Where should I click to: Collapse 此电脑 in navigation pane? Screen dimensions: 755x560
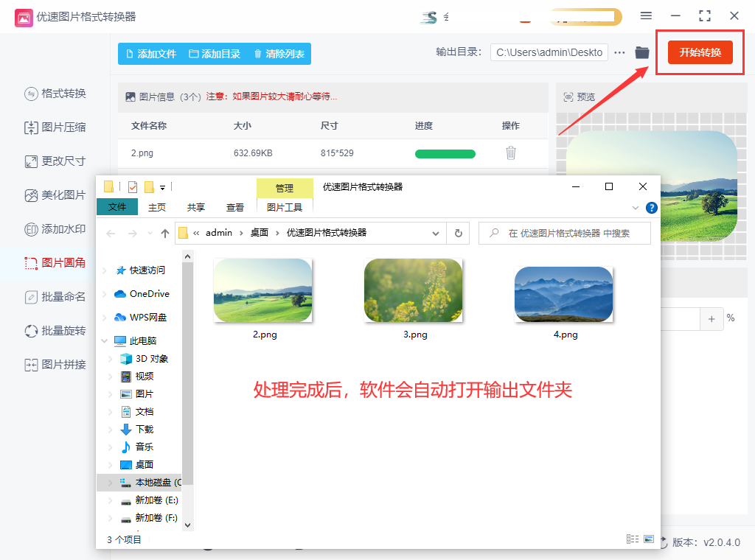105,340
